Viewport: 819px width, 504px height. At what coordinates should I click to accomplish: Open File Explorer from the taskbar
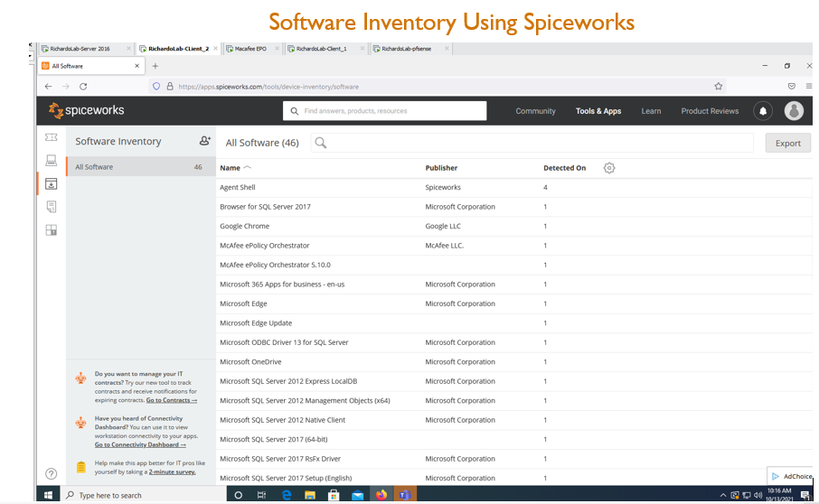pos(310,495)
